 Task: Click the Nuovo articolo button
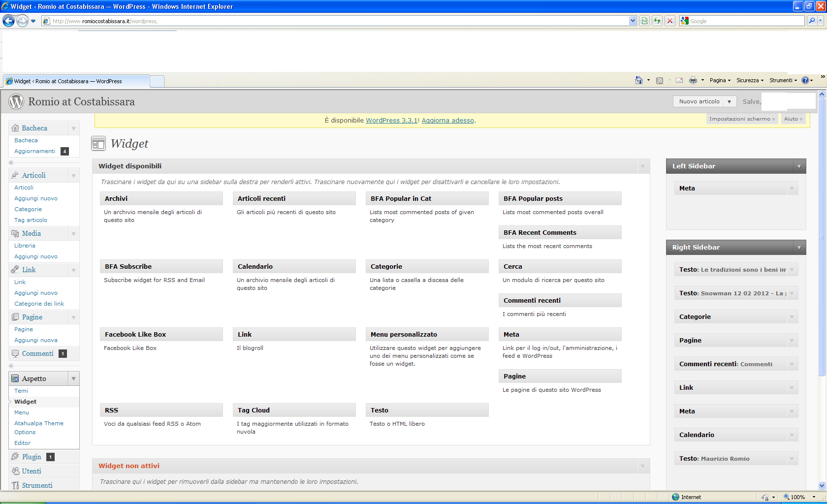coord(699,101)
